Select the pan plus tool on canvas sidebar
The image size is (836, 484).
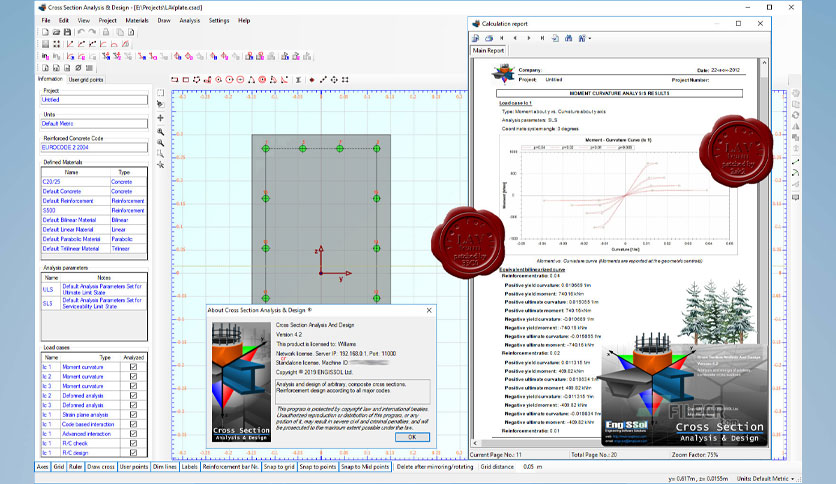(160, 118)
